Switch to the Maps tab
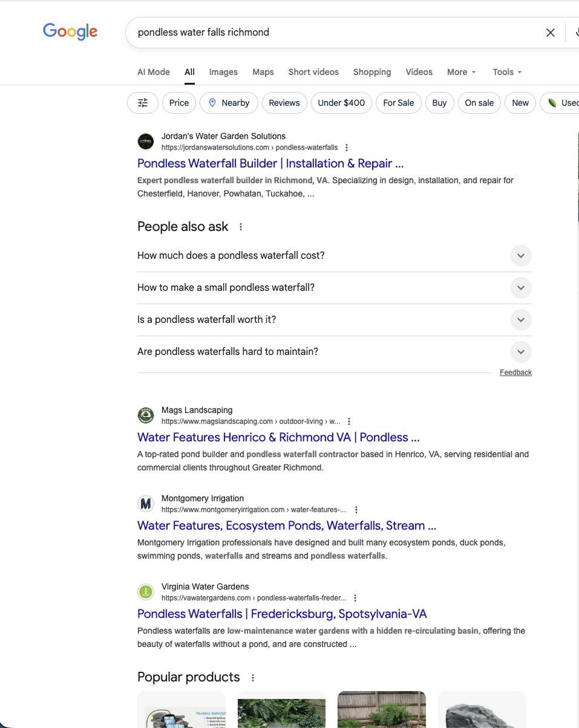 (x=263, y=72)
